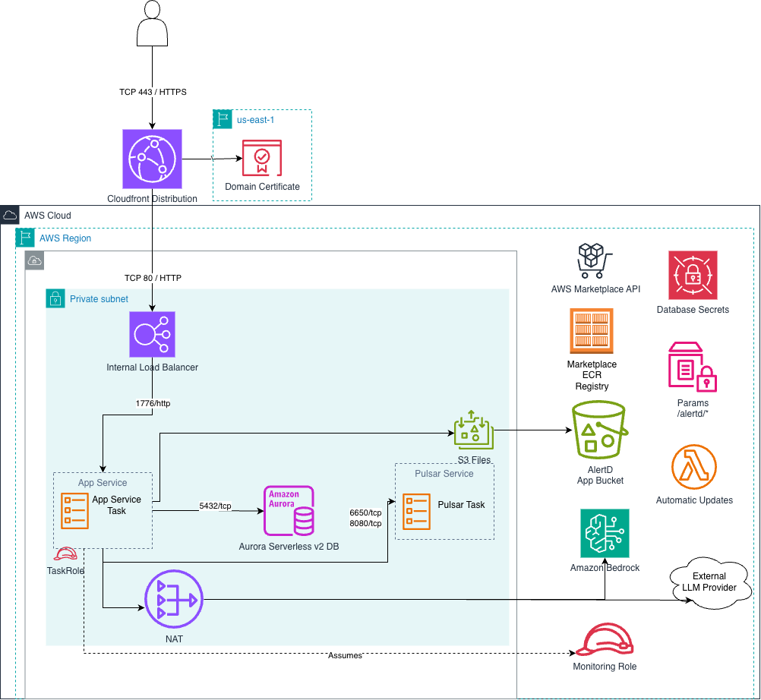761x700 pixels.
Task: Click the AWS Cloud icon
Action: (x=10, y=215)
